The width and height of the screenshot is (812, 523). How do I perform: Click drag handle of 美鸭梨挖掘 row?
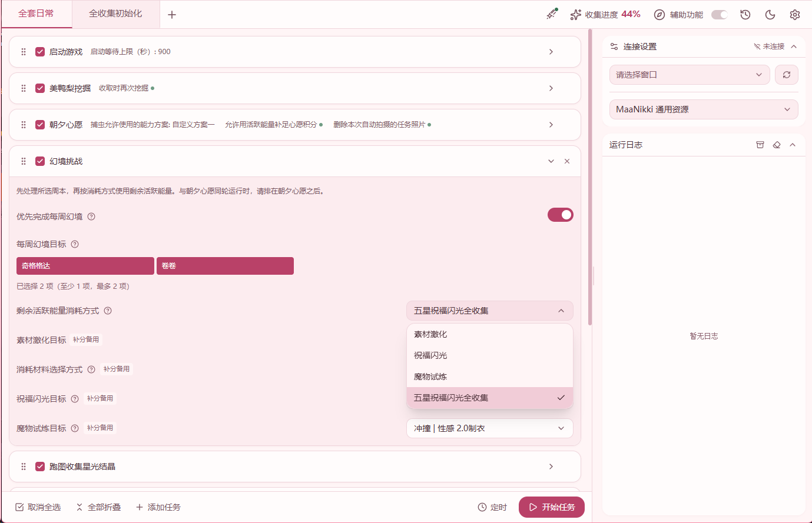[24, 88]
